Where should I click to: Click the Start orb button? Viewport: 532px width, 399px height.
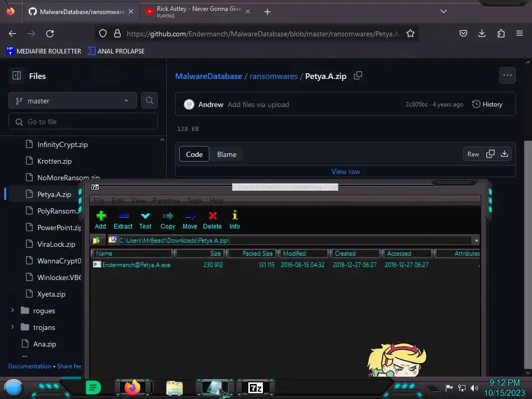click(x=14, y=388)
